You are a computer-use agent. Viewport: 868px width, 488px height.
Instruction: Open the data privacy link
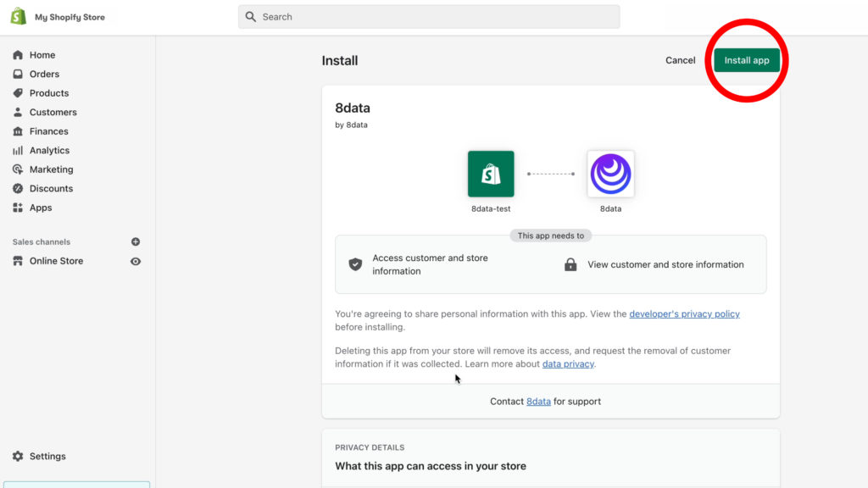point(568,363)
